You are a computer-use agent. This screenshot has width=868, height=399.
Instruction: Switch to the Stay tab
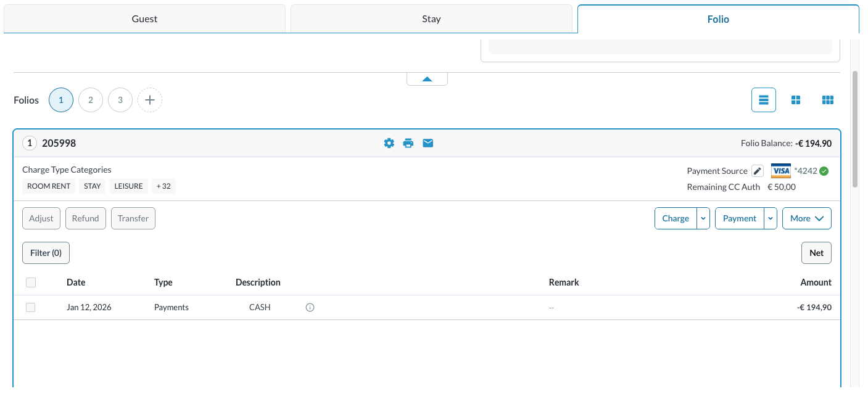(431, 19)
